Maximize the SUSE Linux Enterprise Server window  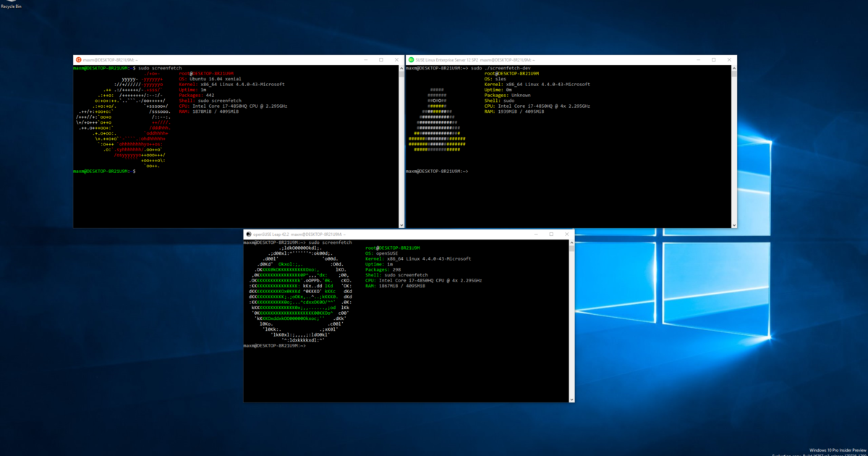click(713, 60)
